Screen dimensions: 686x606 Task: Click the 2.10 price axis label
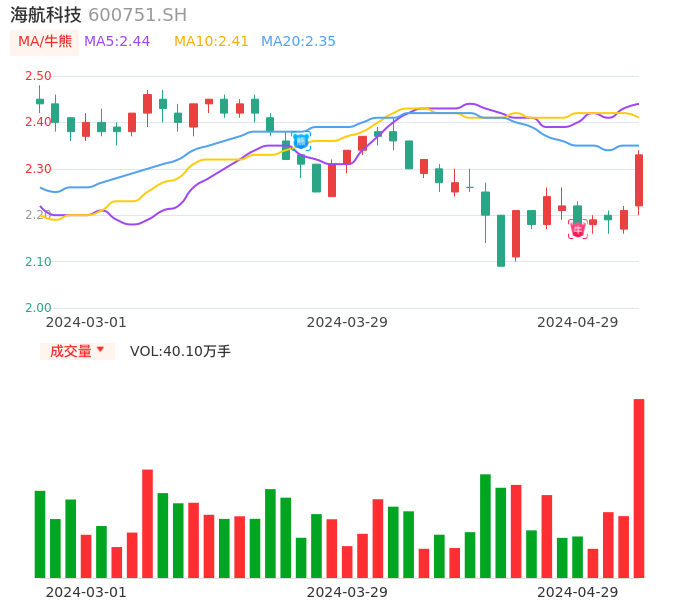pyautogui.click(x=38, y=262)
